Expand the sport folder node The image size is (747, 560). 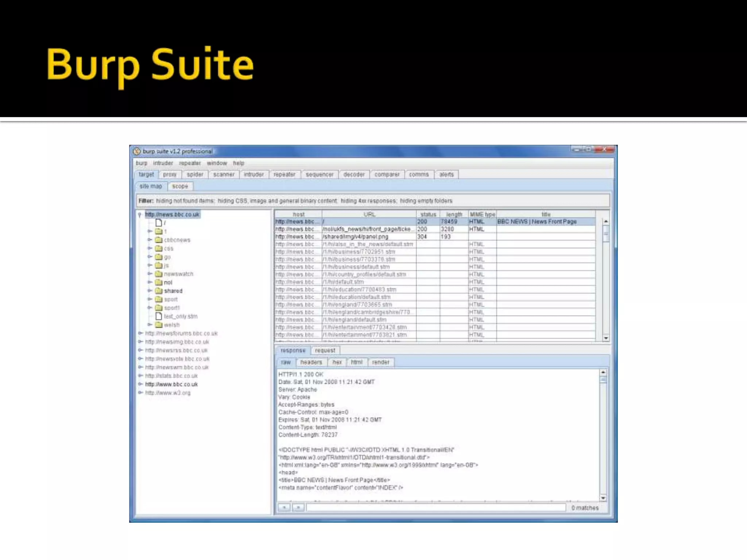150,299
